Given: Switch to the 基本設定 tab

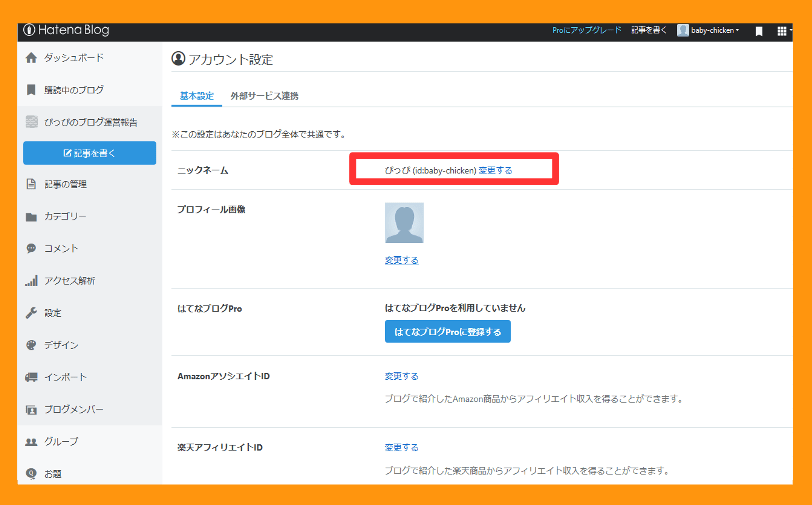Looking at the screenshot, I should click(x=197, y=96).
